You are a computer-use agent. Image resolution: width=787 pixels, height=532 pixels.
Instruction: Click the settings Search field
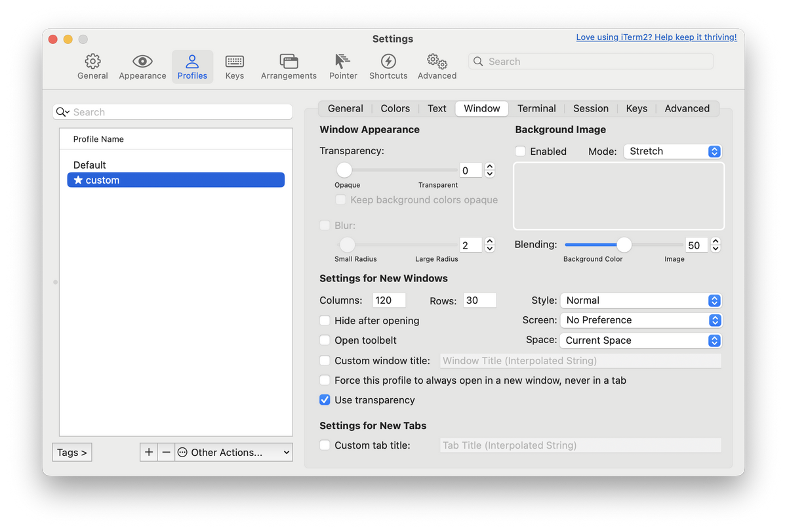coord(591,62)
